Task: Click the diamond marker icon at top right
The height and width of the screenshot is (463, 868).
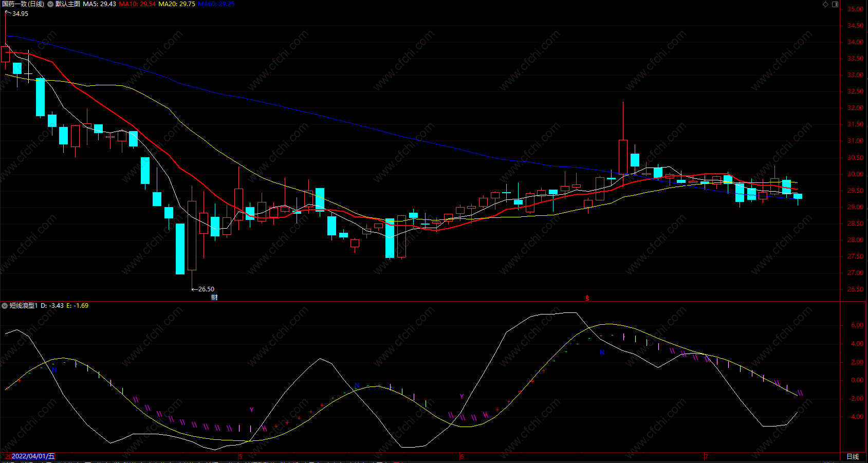Action: click(x=826, y=4)
